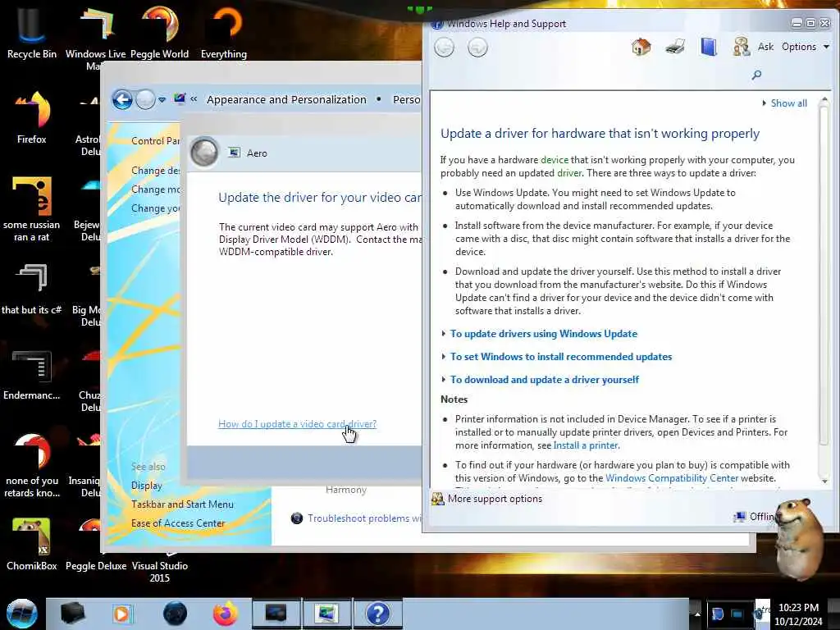Click the help search magnifier icon
Screen dimensions: 840x630
pyautogui.click(x=756, y=75)
